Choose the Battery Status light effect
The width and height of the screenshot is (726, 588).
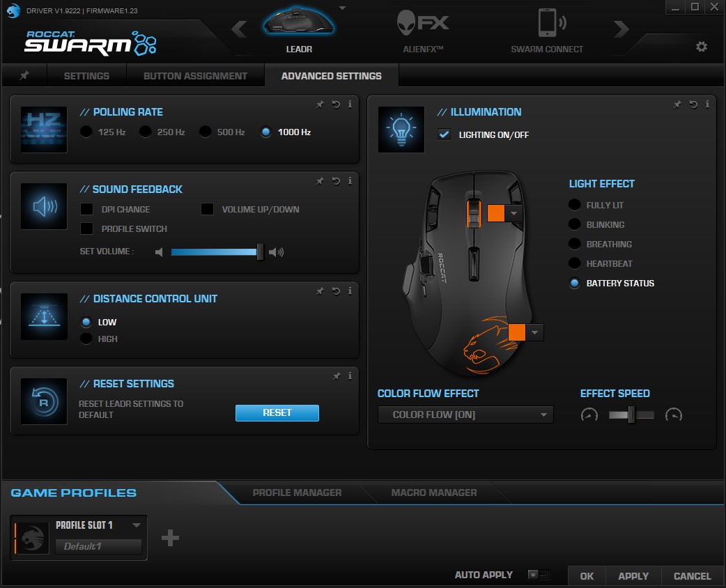[575, 284]
